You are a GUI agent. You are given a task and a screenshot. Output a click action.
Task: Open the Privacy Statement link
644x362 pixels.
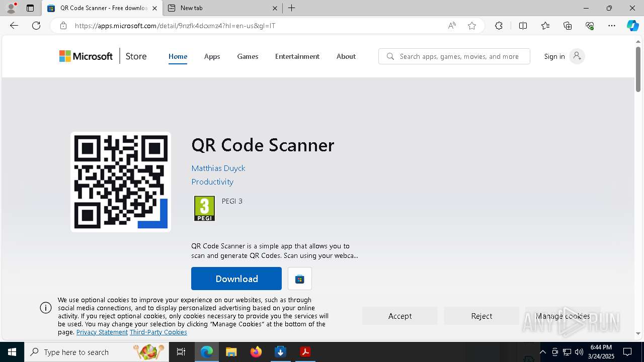point(102,332)
